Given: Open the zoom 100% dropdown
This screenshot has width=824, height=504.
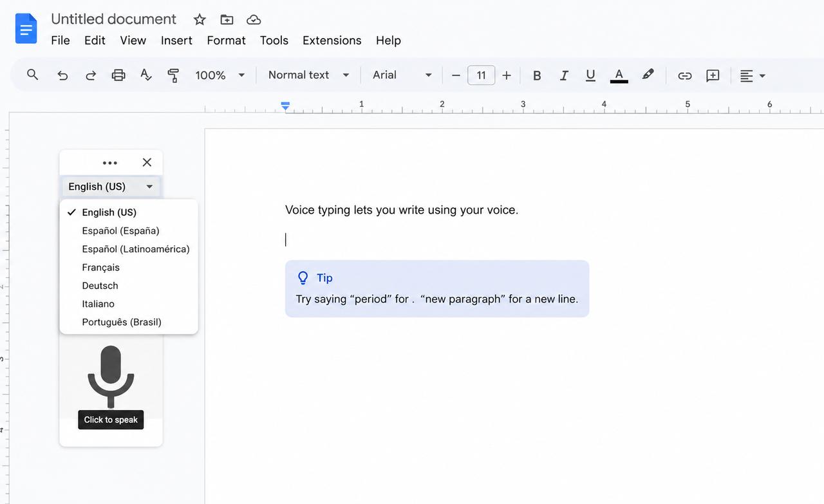Looking at the screenshot, I should [x=220, y=75].
